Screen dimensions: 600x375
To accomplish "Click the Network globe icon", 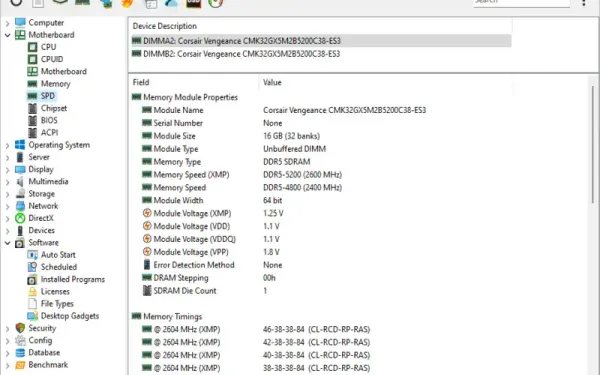I will (x=20, y=206).
